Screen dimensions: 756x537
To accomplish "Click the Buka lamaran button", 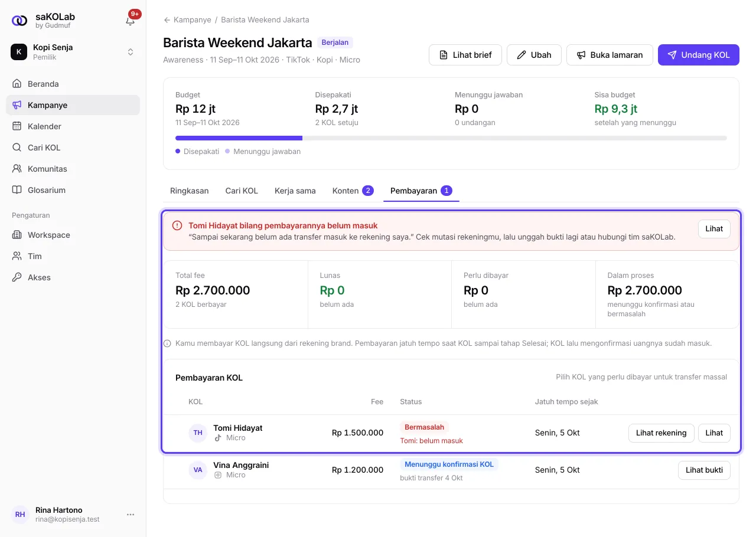I will point(610,55).
